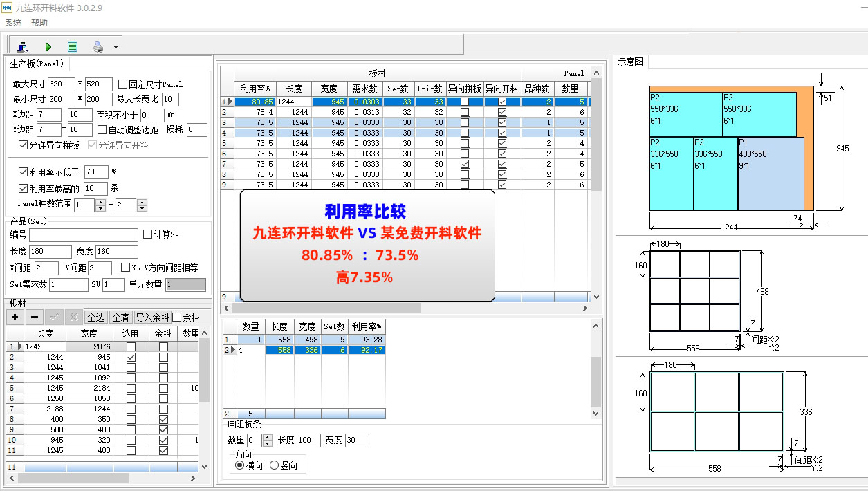Open the green list icon in toolbar
The image size is (868, 491).
pyautogui.click(x=73, y=47)
